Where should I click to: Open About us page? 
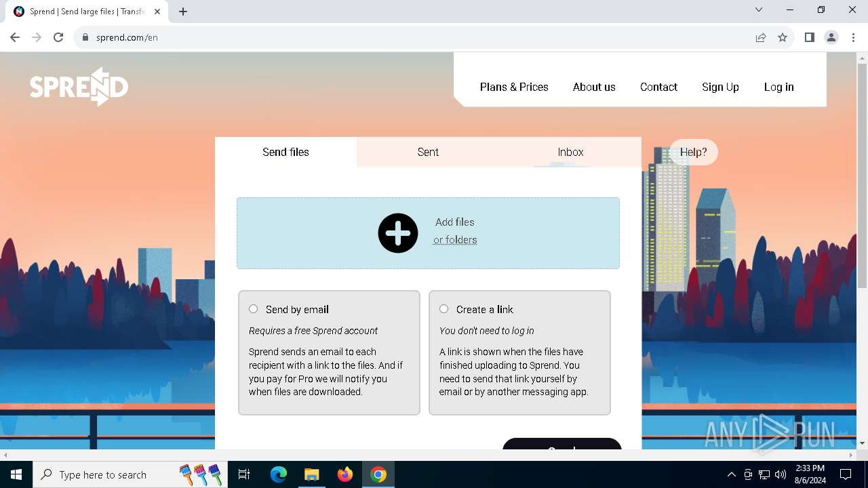click(594, 87)
